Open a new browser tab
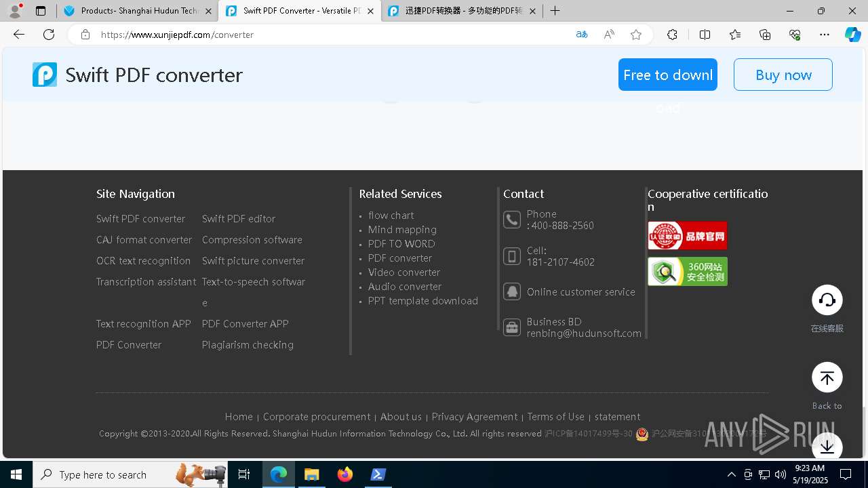 coord(555,11)
